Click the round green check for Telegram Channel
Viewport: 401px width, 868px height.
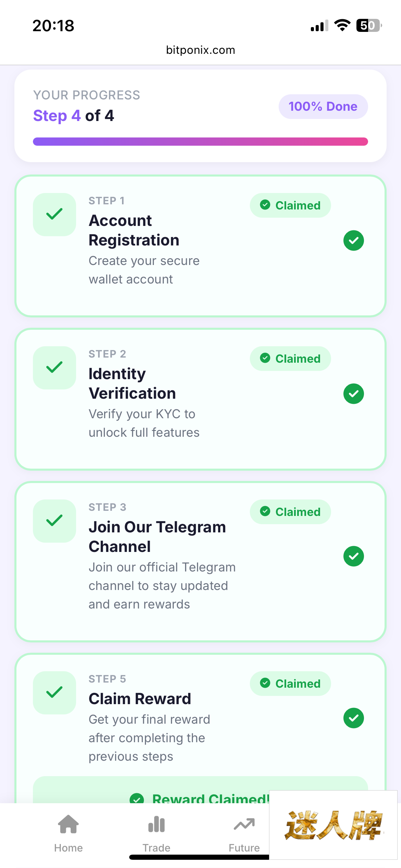point(353,556)
